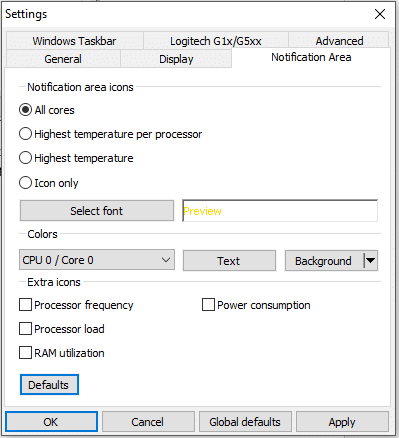Confirm settings with OK
The height and width of the screenshot is (438, 399).
(51, 422)
